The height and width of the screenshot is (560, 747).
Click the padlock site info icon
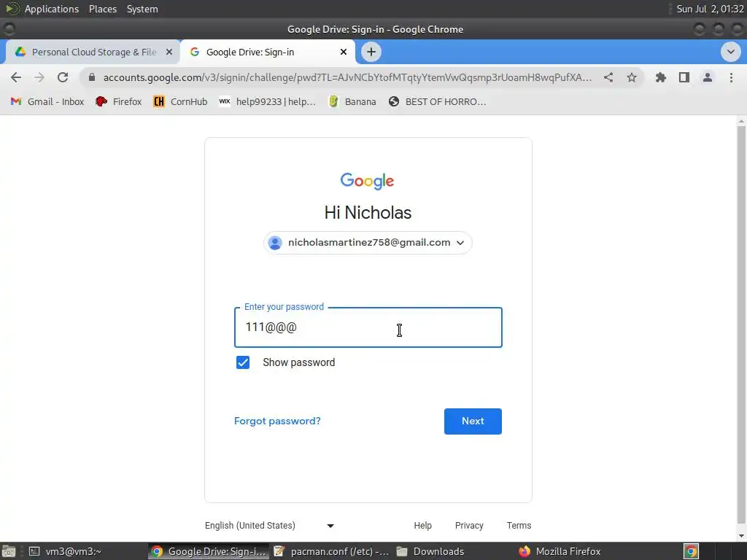[92, 77]
